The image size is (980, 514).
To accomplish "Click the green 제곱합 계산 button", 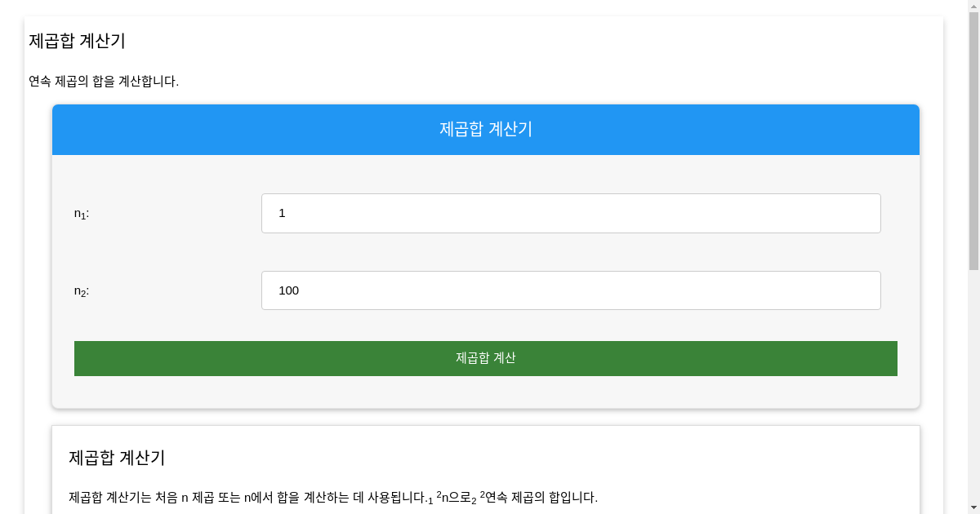I will click(486, 358).
